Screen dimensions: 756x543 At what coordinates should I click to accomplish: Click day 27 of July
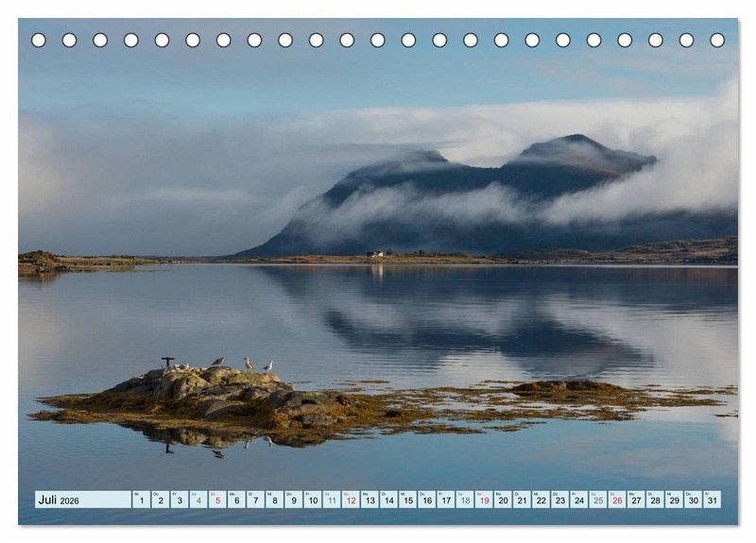(x=636, y=500)
